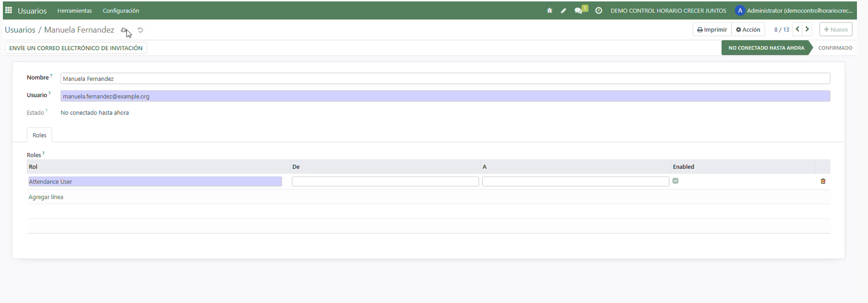868x303 pixels.
Task: Click Envíe un correo electrónico de invitación
Action: tap(76, 48)
